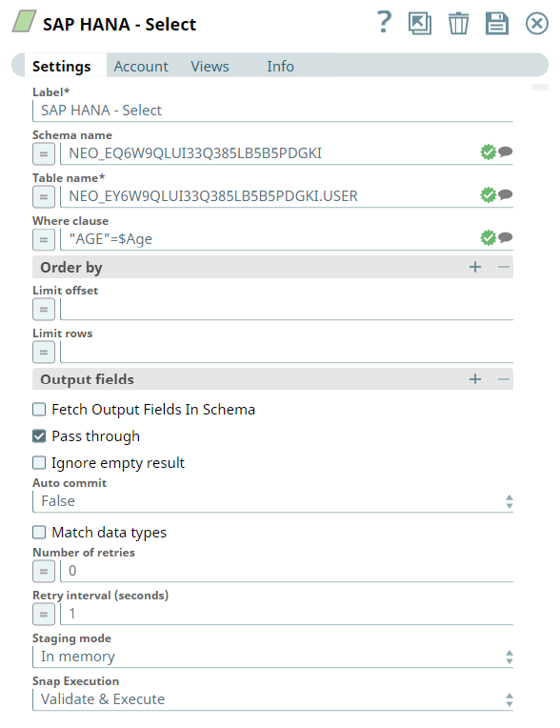Delete the snap with trash icon
Image resolution: width=560 pixels, height=728 pixels.
click(x=458, y=23)
